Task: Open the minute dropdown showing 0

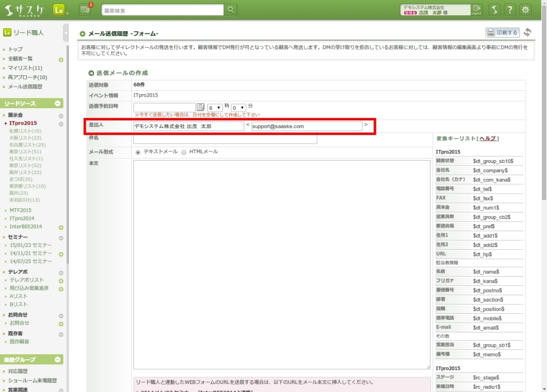Action: 238,108
